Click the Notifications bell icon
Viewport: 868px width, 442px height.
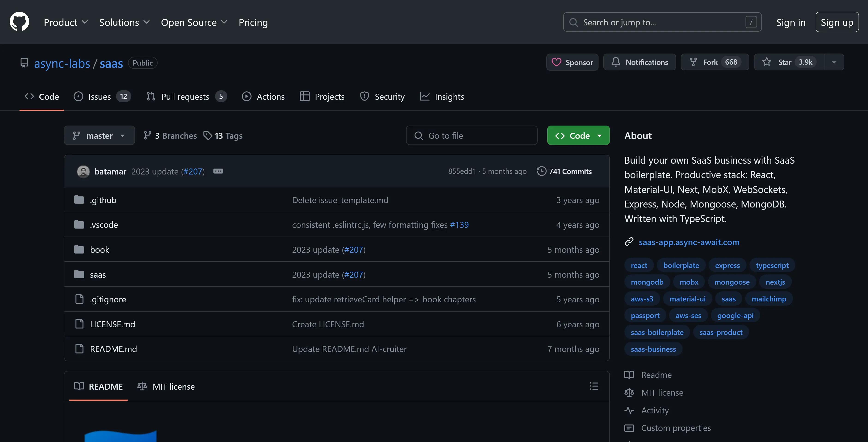(x=616, y=62)
